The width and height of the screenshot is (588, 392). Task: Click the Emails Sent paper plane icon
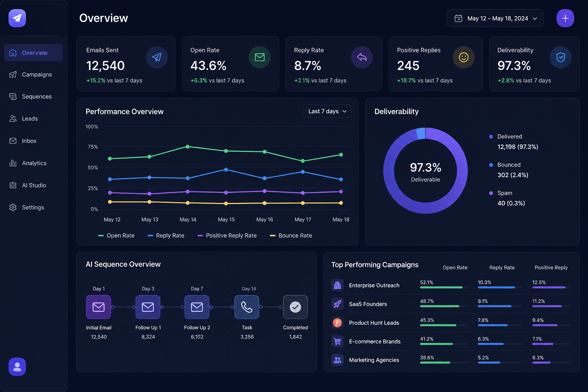[x=157, y=57]
